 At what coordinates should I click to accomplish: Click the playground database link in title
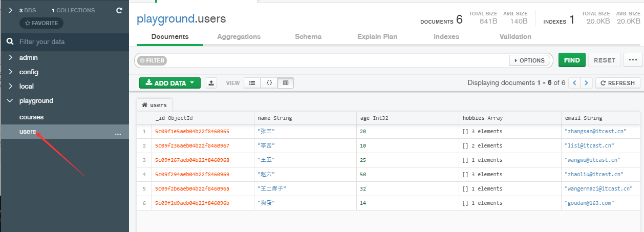[x=165, y=19]
